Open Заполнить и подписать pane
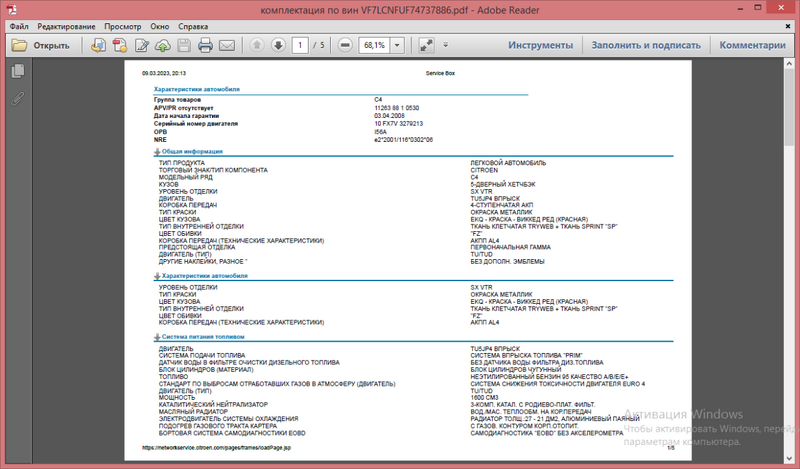The height and width of the screenshot is (469, 800). pos(645,45)
